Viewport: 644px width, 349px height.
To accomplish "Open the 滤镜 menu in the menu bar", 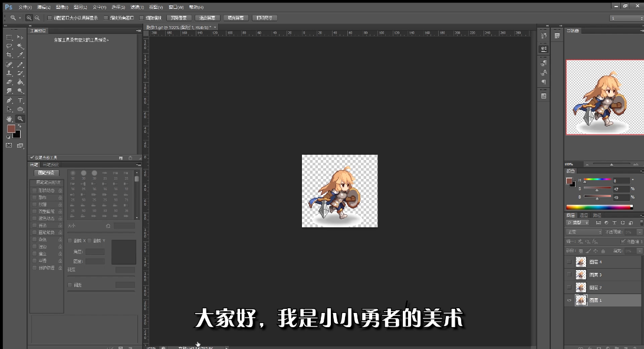I will [137, 7].
